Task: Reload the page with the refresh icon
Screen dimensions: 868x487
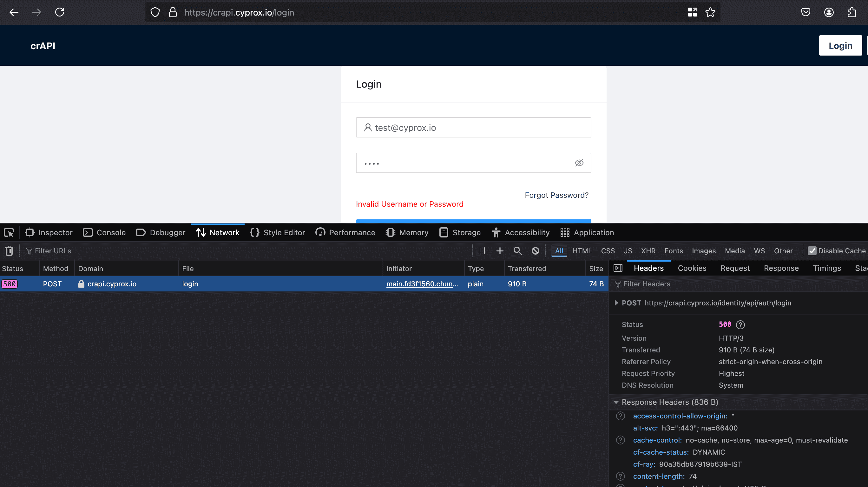Action: click(x=60, y=12)
